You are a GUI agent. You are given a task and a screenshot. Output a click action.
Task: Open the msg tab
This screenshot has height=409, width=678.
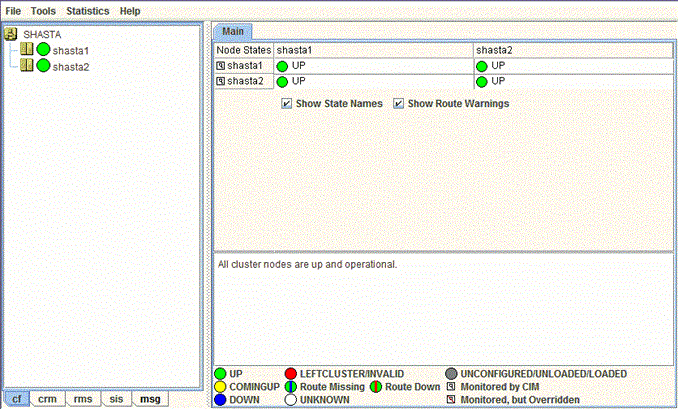click(149, 399)
